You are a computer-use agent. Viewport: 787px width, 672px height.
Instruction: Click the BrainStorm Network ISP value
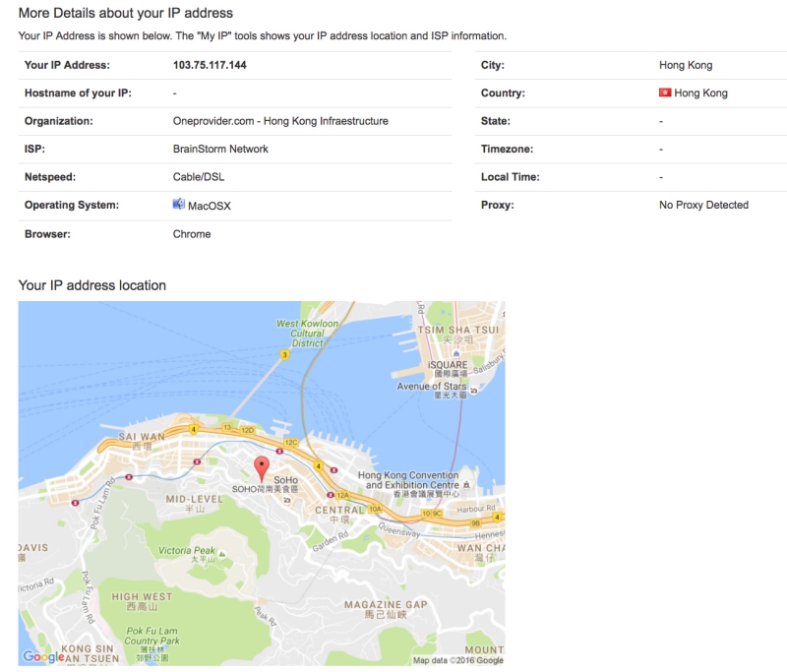click(x=220, y=149)
